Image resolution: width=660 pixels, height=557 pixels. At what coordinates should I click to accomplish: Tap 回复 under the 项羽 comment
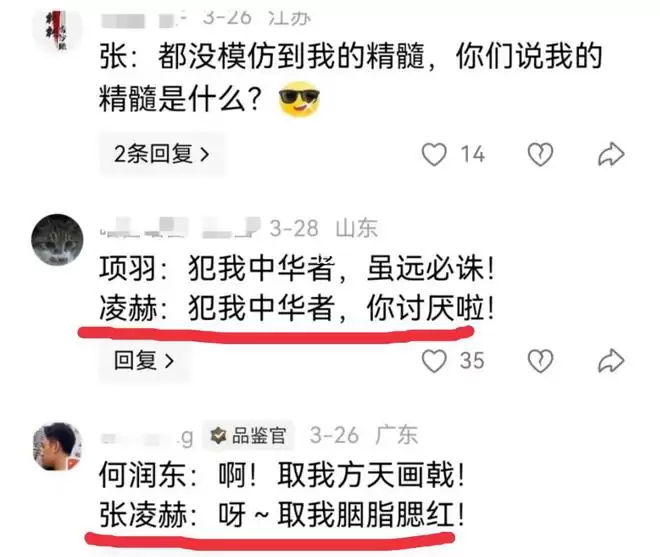pos(144,361)
